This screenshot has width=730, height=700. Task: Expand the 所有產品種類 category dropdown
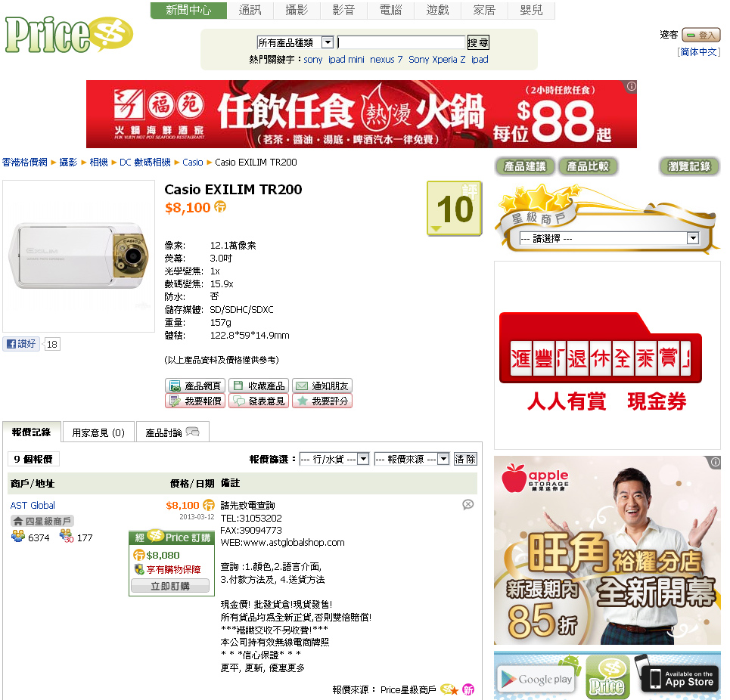click(x=295, y=43)
